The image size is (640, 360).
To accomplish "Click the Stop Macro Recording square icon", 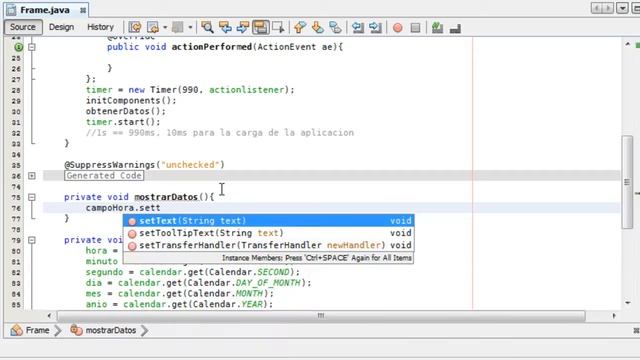I will 416,28.
